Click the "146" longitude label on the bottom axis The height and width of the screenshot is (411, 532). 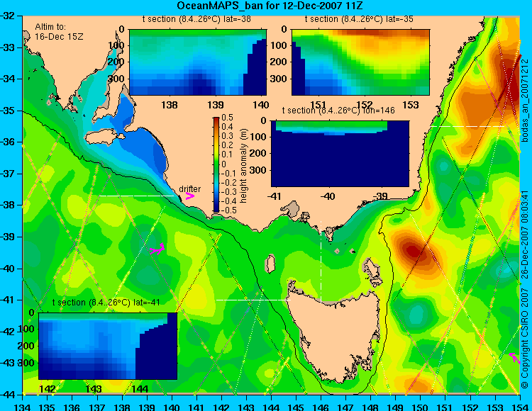pos(321,407)
